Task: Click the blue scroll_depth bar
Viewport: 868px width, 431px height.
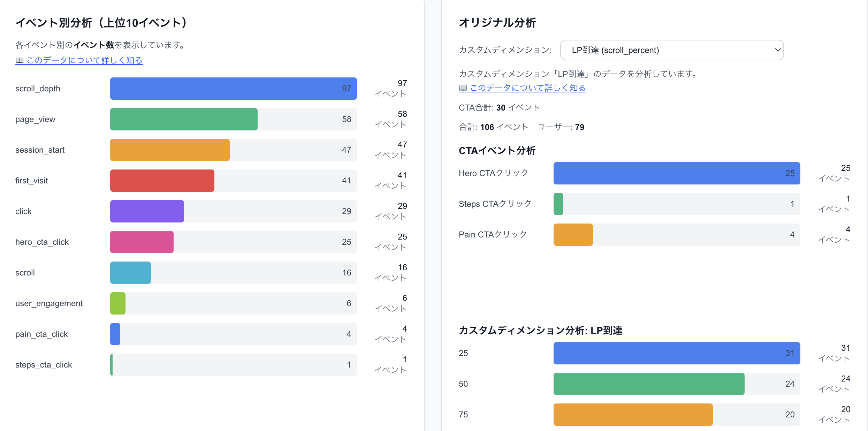Action: 233,89
